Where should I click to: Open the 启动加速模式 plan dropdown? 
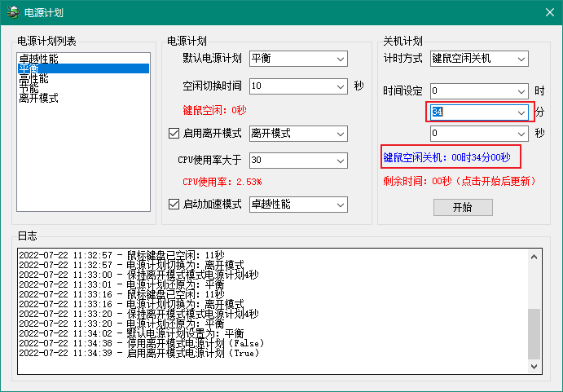tap(298, 205)
